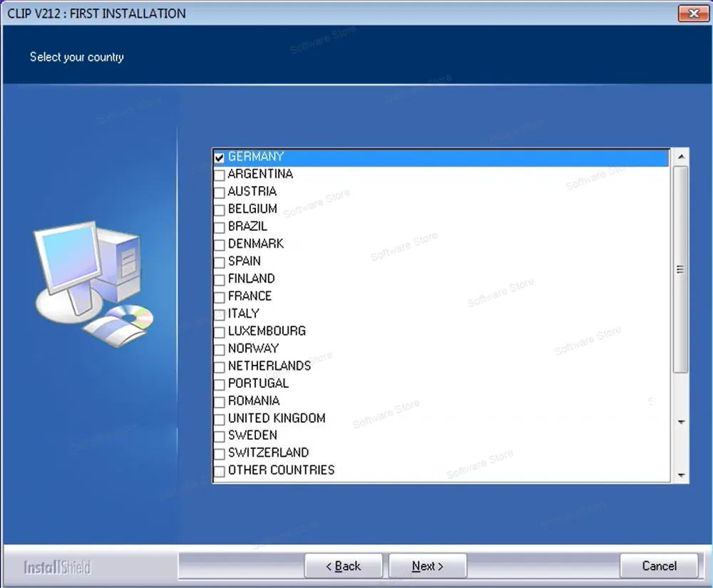713x588 pixels.
Task: Select the SWEDEN label
Action: (253, 435)
